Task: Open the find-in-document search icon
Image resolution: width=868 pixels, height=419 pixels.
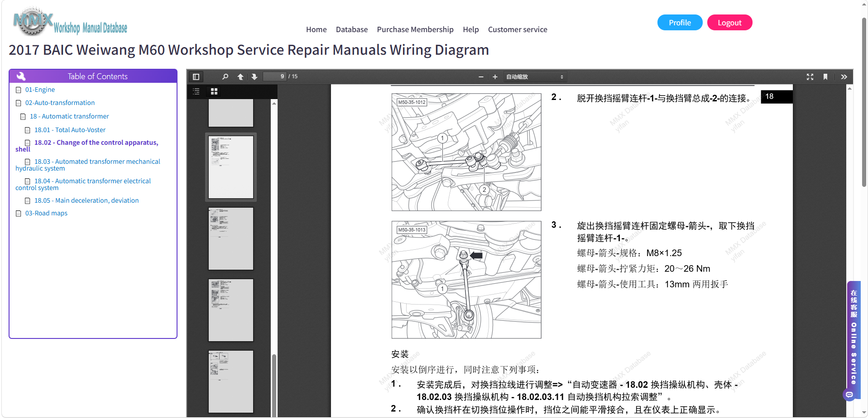Action: tap(225, 77)
